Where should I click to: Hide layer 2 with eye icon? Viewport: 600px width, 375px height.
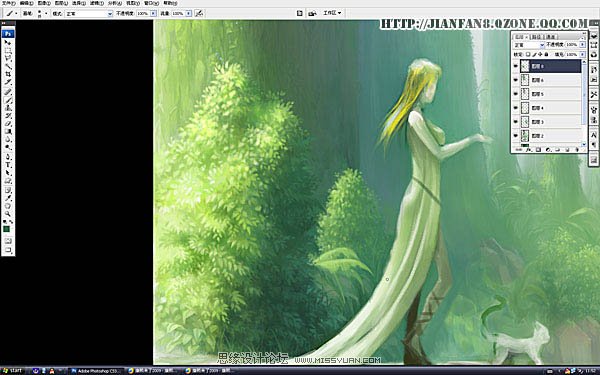[516, 136]
